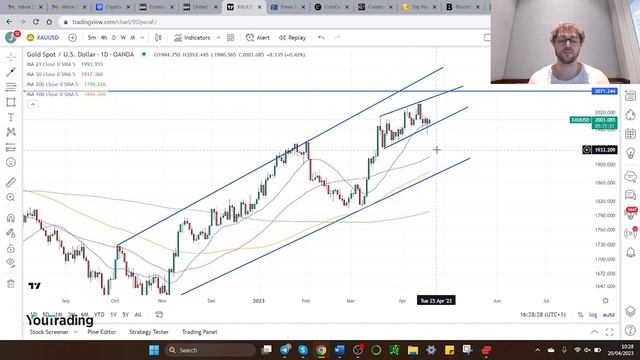The width and height of the screenshot is (640, 360).
Task: Toggle the magnet mode
Action: (x=11, y=218)
